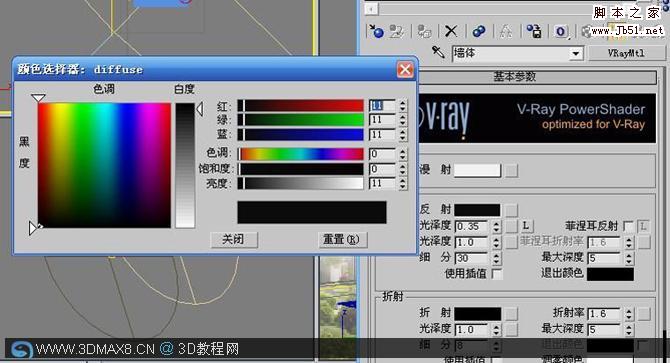Click the 饱和度 value input field
The height and width of the screenshot is (363, 670).
(x=383, y=169)
